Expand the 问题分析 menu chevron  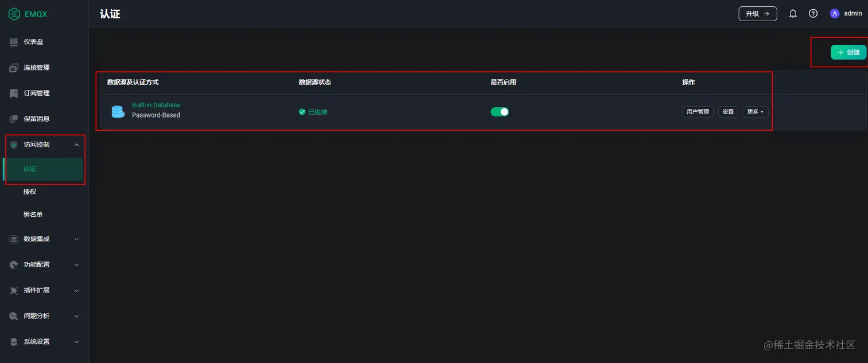tap(76, 316)
